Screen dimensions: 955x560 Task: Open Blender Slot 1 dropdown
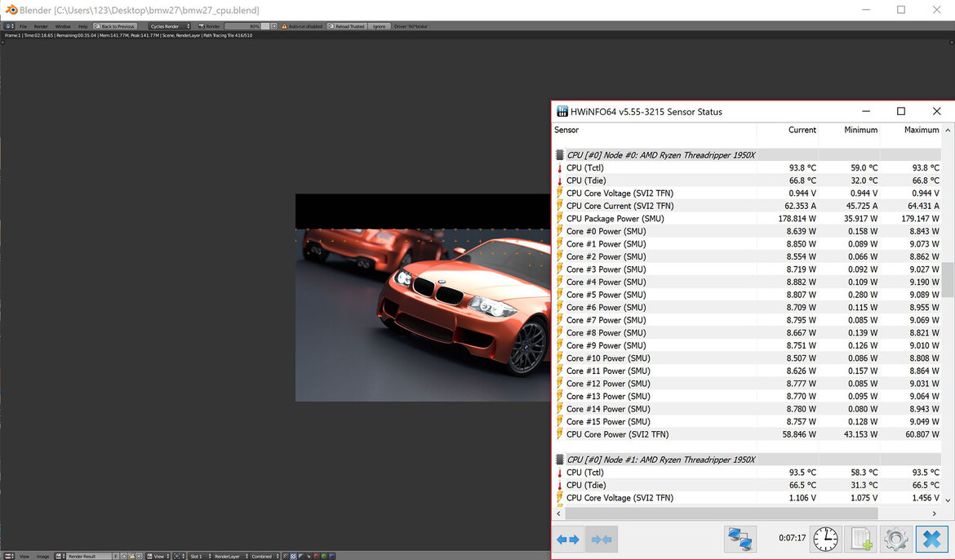coord(198,557)
